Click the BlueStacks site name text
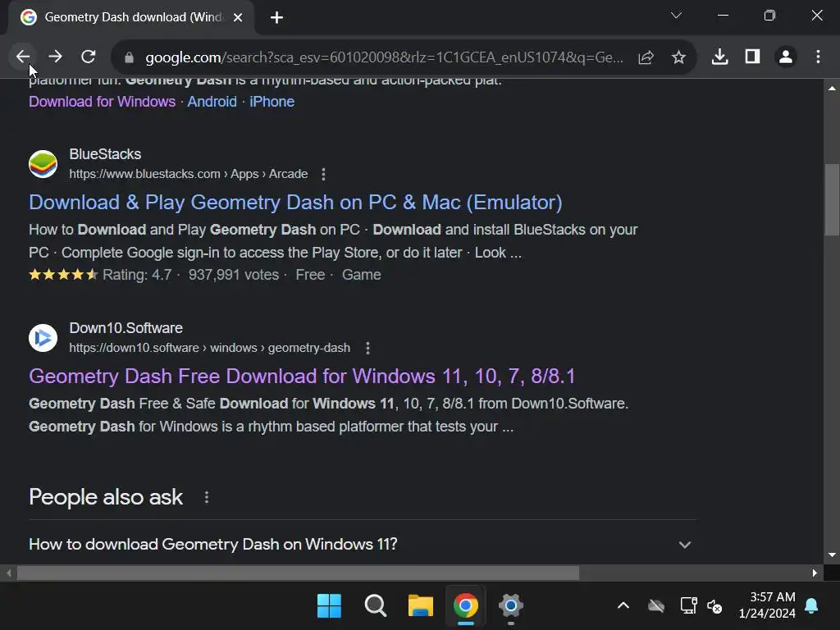The height and width of the screenshot is (630, 840). [105, 154]
